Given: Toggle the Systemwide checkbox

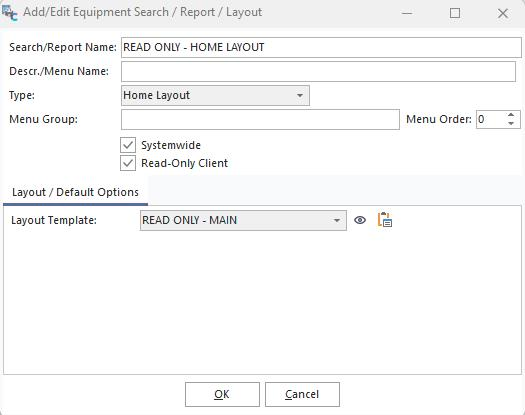Looking at the screenshot, I should pos(128,145).
